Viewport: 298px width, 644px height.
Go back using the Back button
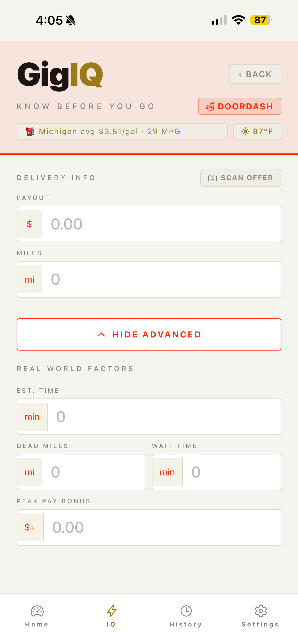[255, 74]
